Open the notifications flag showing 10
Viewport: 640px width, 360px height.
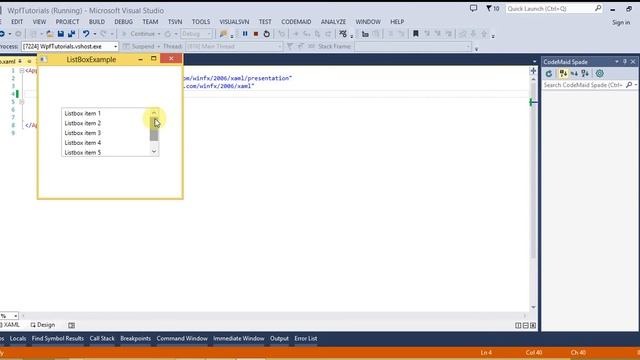[493, 8]
